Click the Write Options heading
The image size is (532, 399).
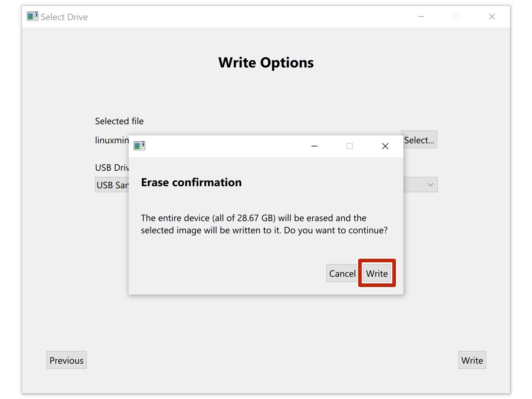click(x=266, y=63)
